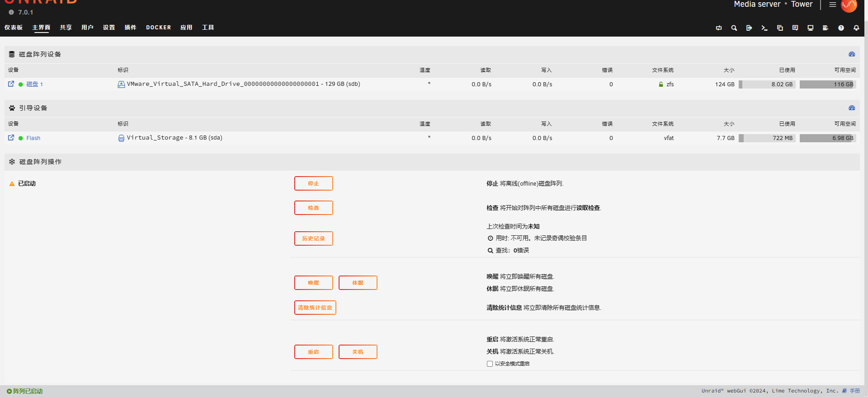Open the search magnifier icon in header
This screenshot has height=397, width=868.
click(734, 28)
